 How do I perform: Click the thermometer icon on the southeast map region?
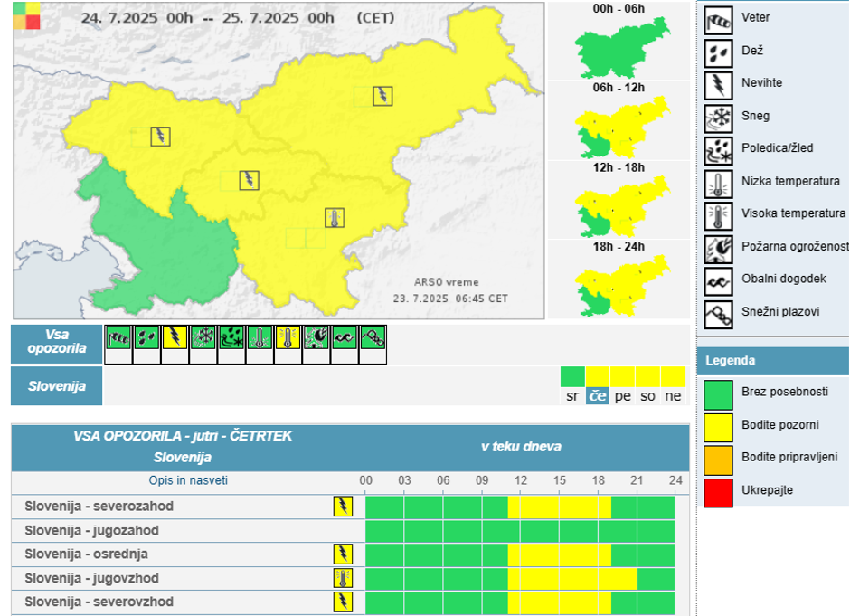[x=334, y=218]
